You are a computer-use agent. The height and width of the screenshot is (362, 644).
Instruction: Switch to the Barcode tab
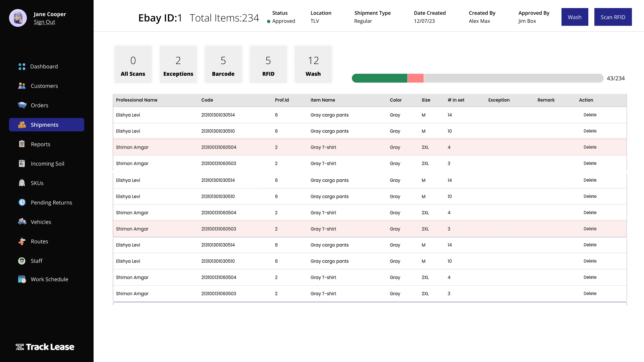223,65
